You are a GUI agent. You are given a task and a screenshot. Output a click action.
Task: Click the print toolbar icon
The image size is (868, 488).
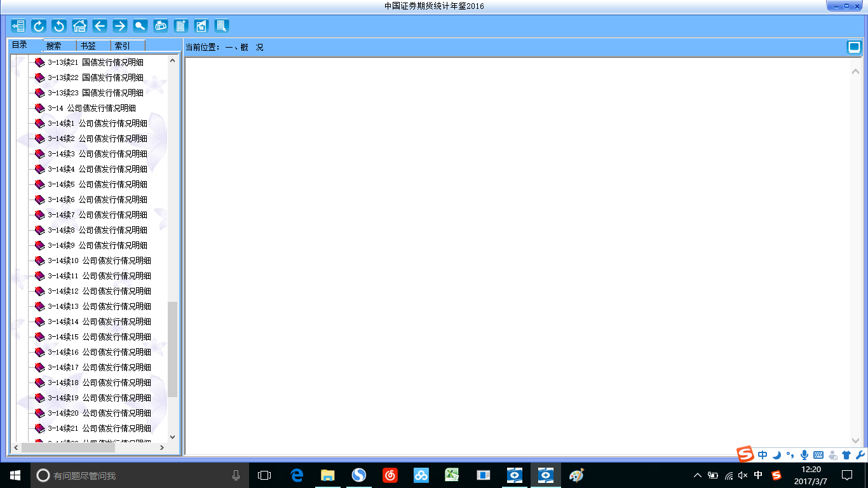160,26
